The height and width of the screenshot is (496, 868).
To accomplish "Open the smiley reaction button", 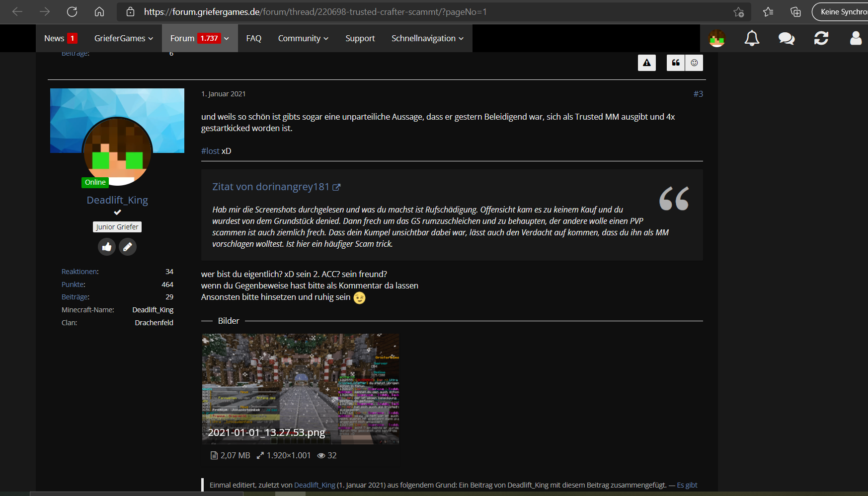I will pos(694,63).
